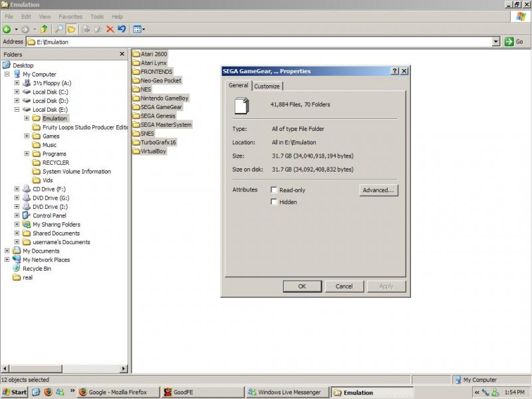Image resolution: width=532 pixels, height=399 pixels.
Task: Select the Desktop icon in tree
Action: coord(7,65)
